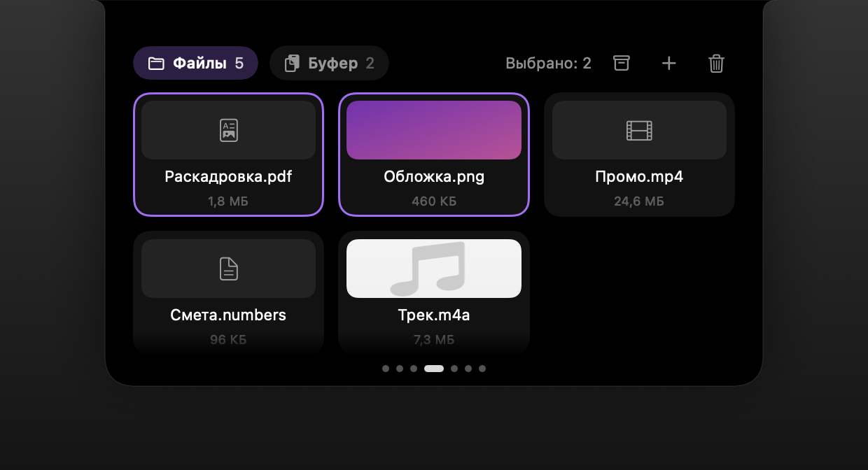Viewport: 868px width, 470px height.
Task: Click the archive box icon
Action: 622,63
